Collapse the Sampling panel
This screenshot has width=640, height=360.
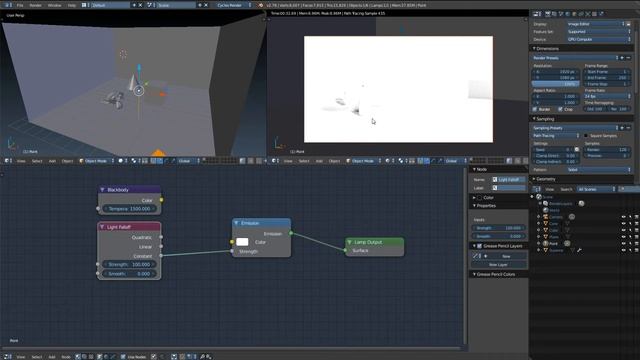[x=534, y=119]
